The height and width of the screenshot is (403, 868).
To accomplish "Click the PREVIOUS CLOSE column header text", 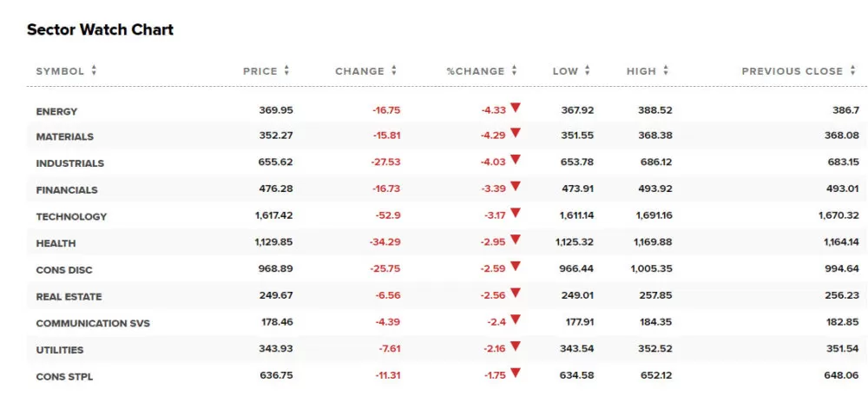I will pyautogui.click(x=792, y=71).
